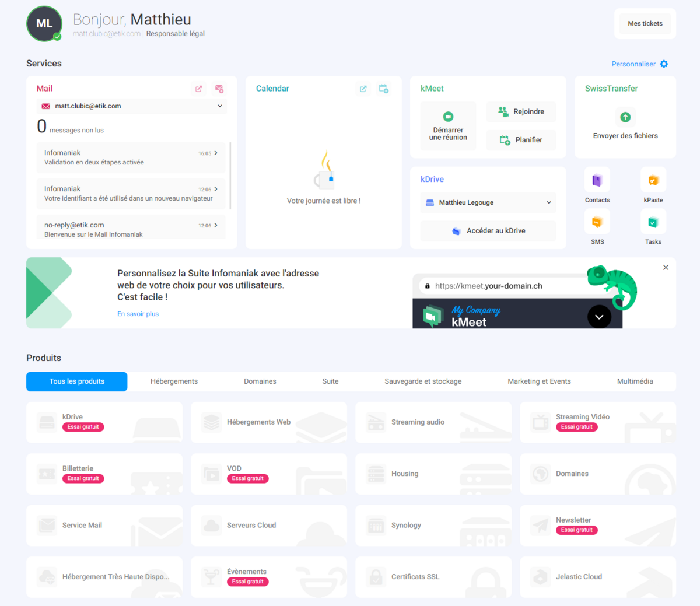Open the Streaming audio product card

click(433, 422)
